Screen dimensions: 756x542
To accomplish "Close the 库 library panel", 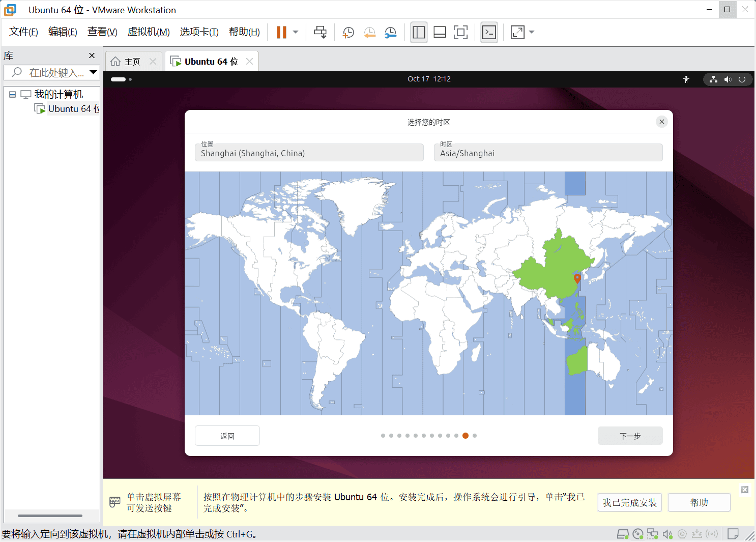I will [92, 55].
